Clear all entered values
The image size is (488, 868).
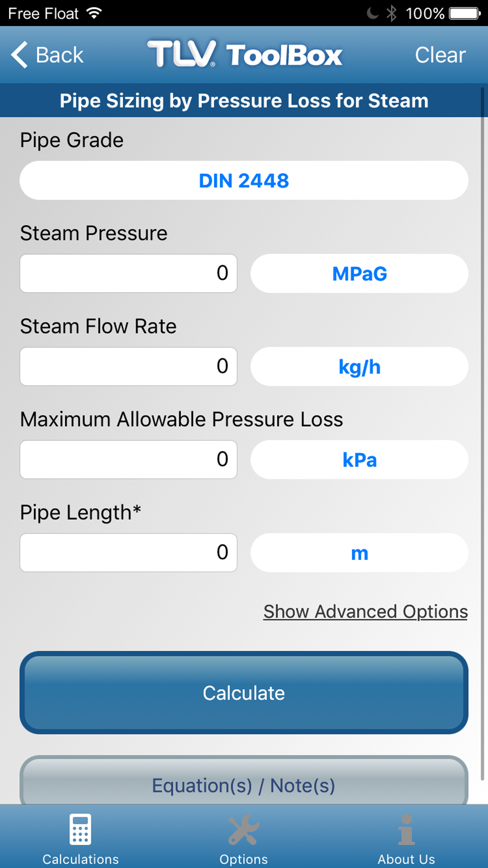(x=440, y=55)
